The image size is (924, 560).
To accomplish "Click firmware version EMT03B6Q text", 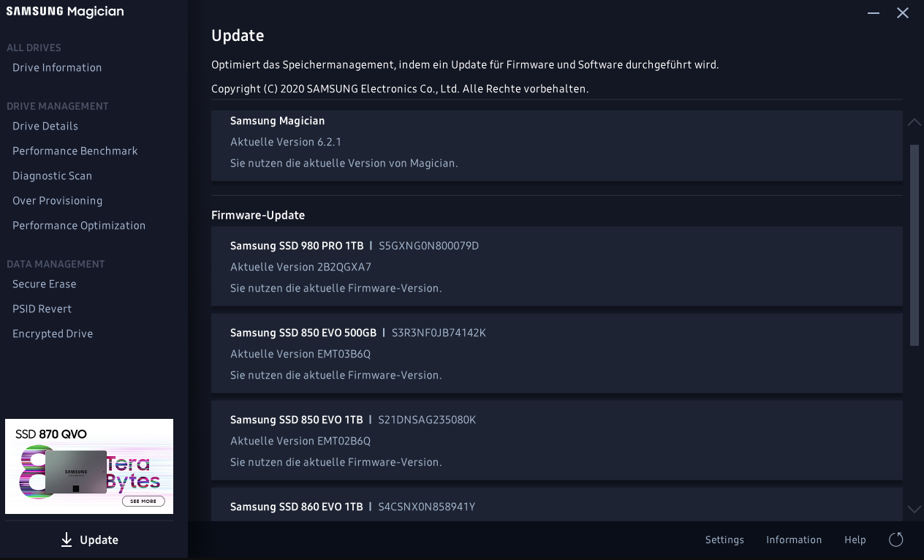I will tap(344, 354).
